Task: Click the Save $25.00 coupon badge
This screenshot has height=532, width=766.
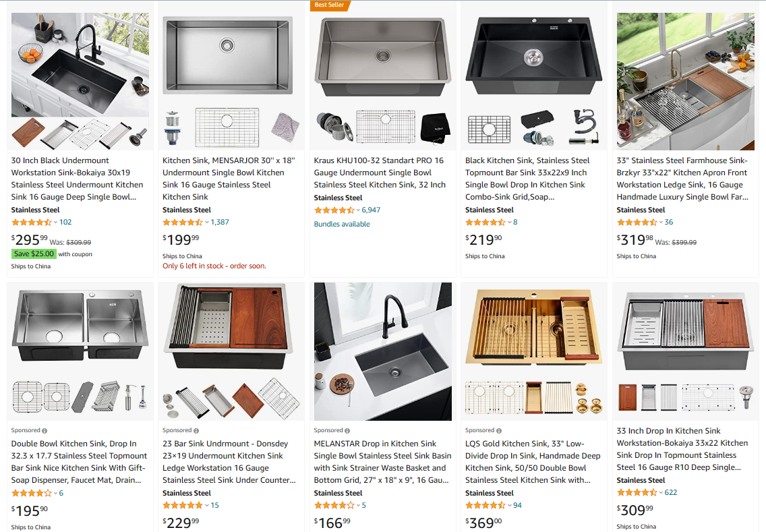Action: pos(34,254)
